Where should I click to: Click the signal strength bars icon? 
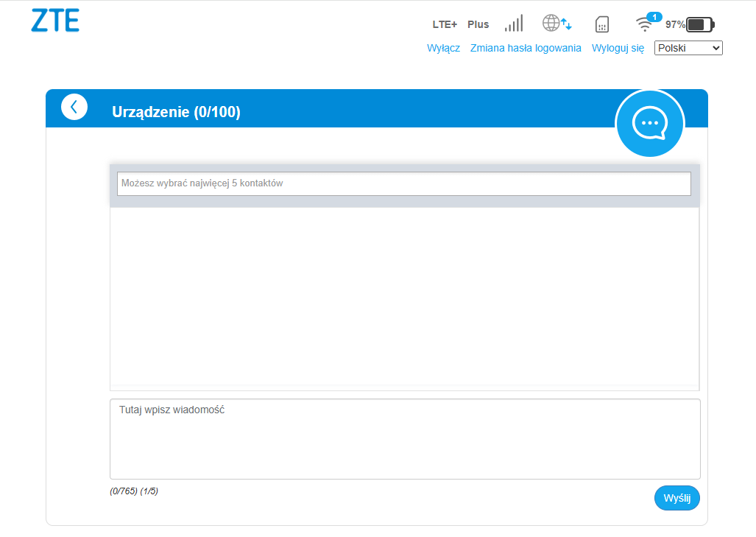(x=514, y=24)
